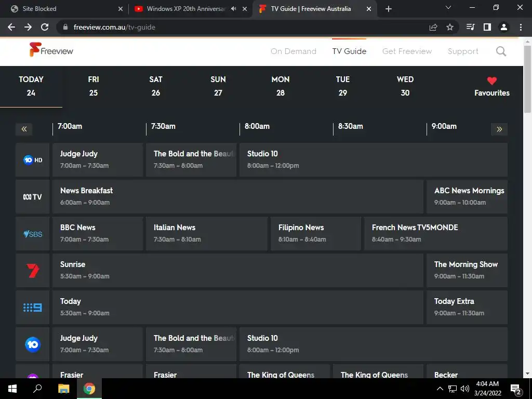Screen dimensions: 532x399
Task: Open the volume control in system tray
Action: 465,389
